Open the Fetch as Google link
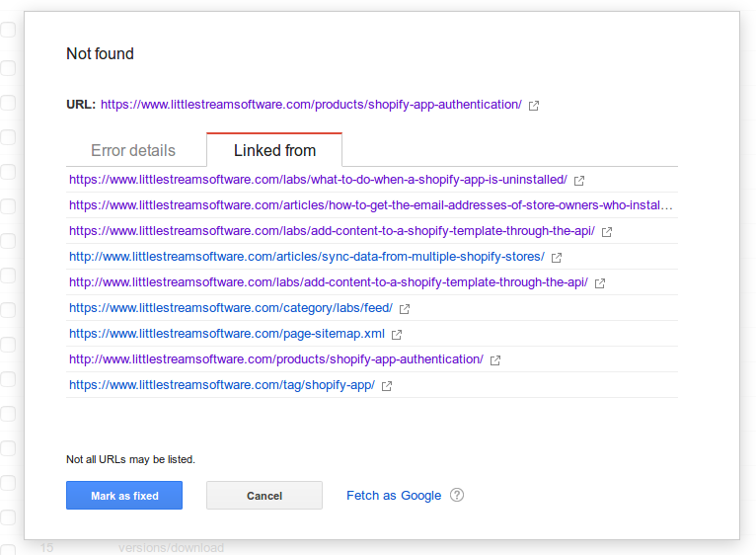The height and width of the screenshot is (555, 756). [394, 496]
